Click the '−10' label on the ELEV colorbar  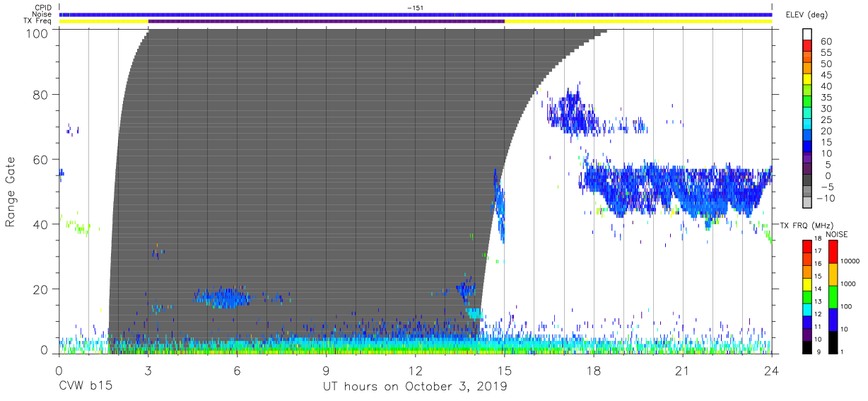click(x=825, y=199)
